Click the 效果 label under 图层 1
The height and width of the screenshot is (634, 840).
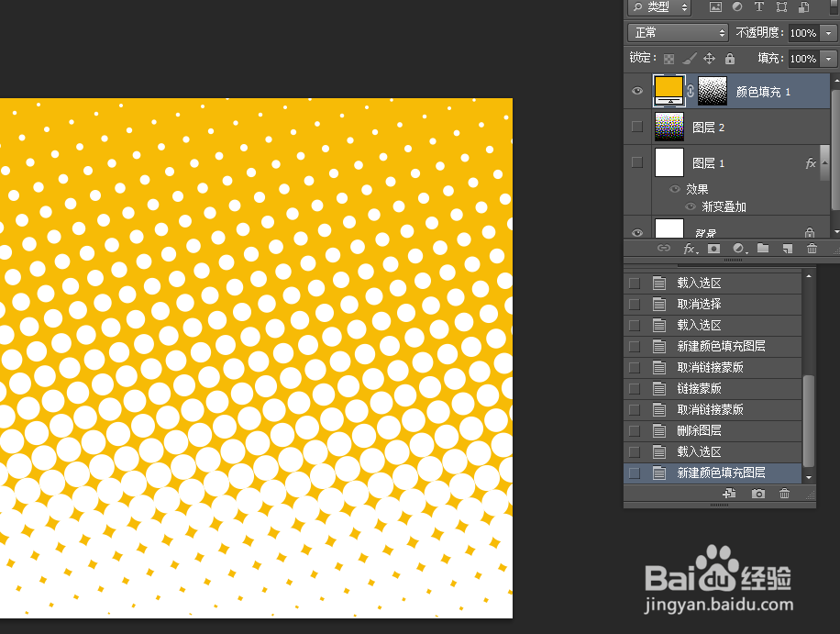click(x=697, y=189)
